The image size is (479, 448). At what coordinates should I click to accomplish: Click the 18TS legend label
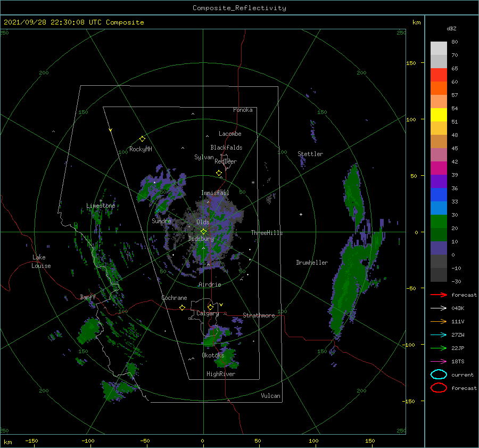458,362
